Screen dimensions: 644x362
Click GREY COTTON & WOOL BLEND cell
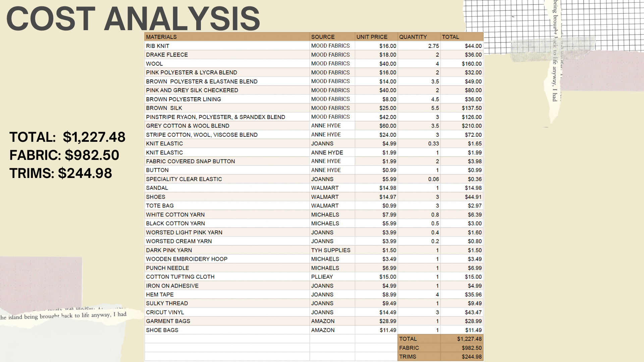(227, 126)
